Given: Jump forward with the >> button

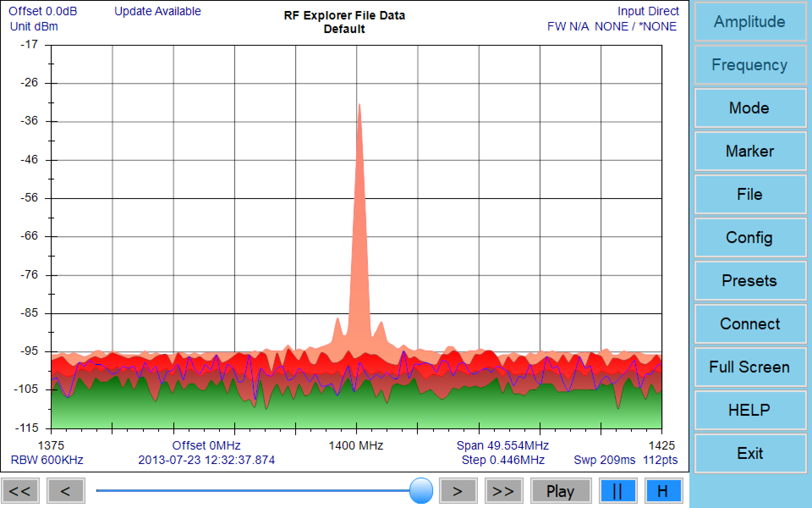Looking at the screenshot, I should 504,491.
